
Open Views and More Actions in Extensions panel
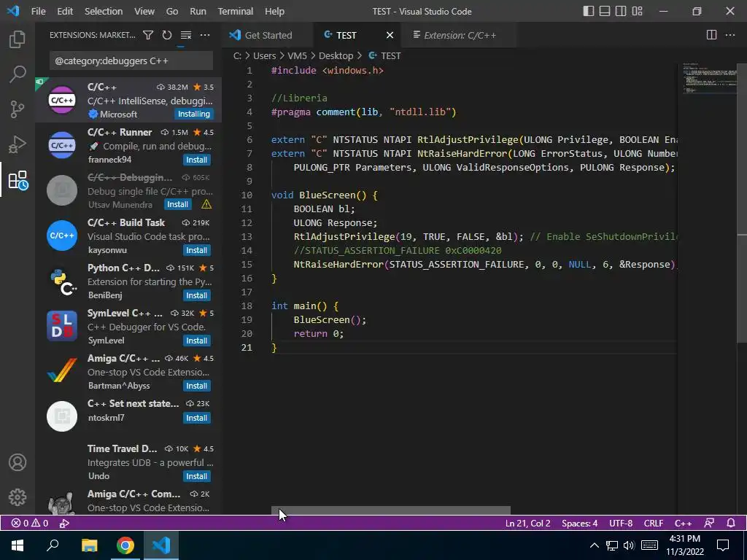tap(205, 35)
